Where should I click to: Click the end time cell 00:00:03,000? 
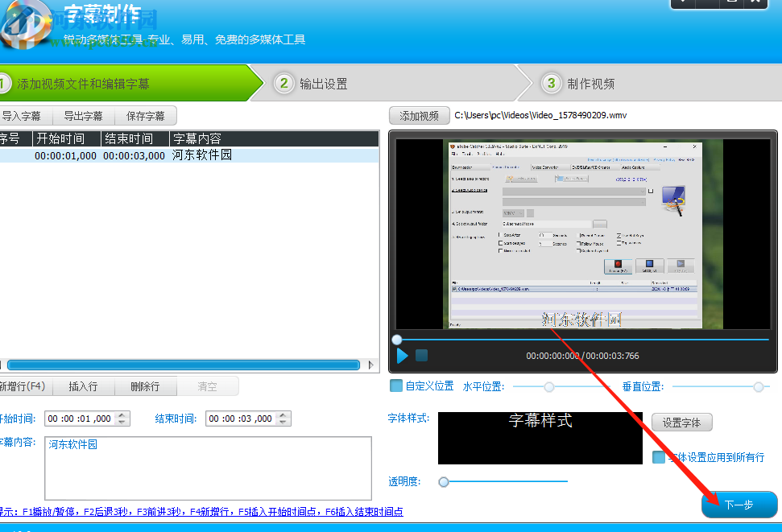point(134,155)
